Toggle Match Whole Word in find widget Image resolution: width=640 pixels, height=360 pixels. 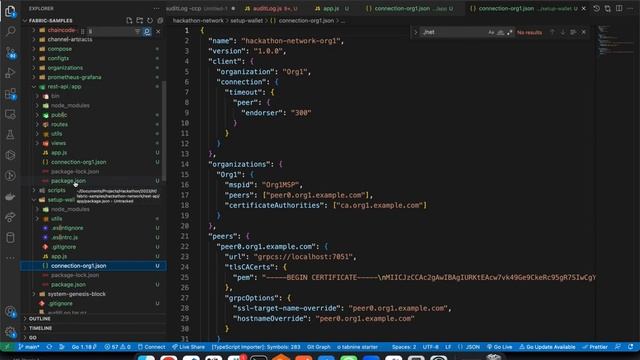[x=500, y=32]
